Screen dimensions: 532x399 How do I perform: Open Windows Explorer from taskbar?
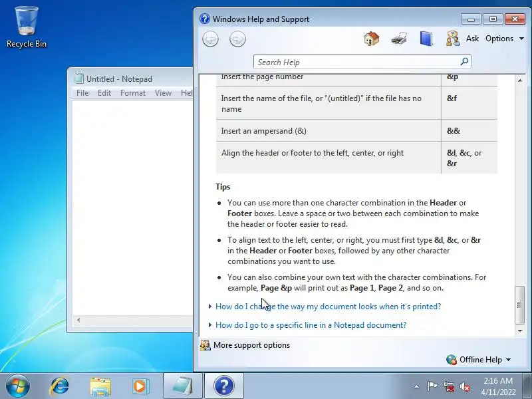(100, 386)
